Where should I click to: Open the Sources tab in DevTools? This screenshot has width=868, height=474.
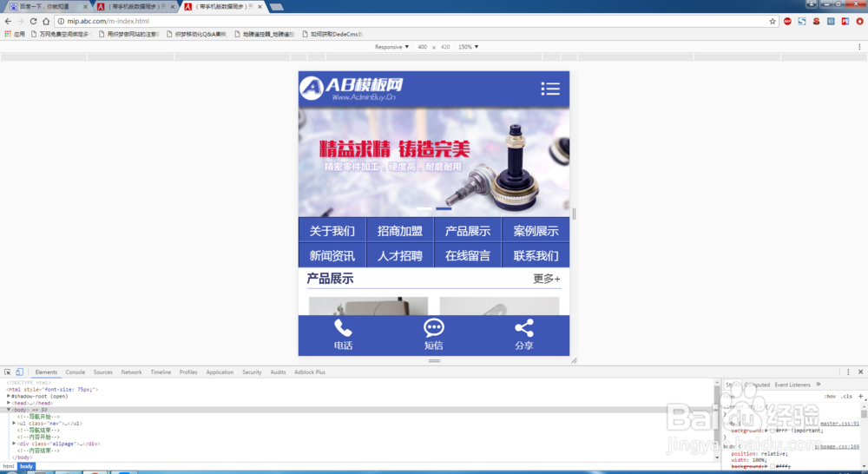point(103,372)
